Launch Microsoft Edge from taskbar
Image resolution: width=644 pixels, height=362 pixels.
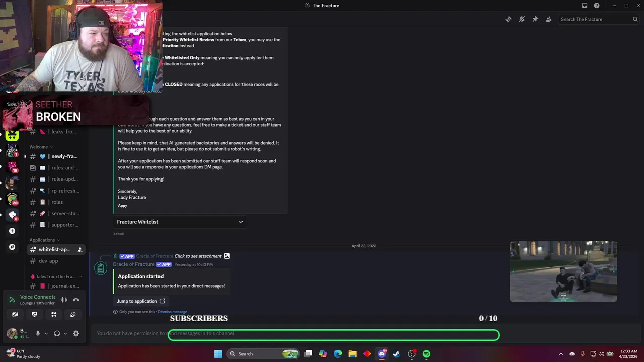click(x=338, y=354)
